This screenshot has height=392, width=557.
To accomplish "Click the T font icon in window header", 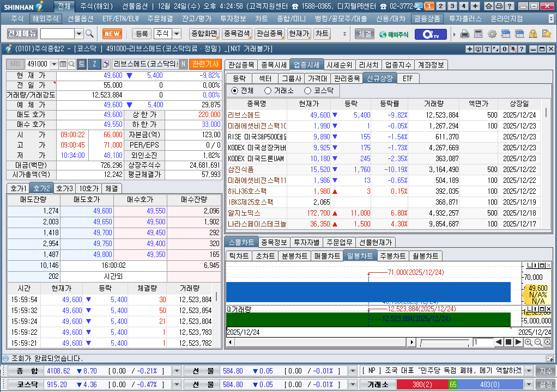I will [x=487, y=49].
